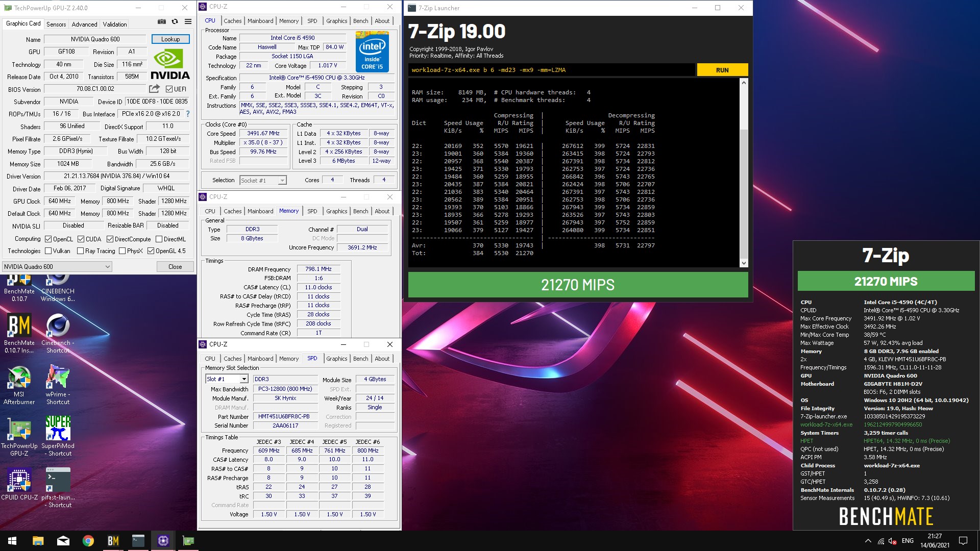Click the yellow RUN button in 7-Zip Launcher

click(x=722, y=70)
